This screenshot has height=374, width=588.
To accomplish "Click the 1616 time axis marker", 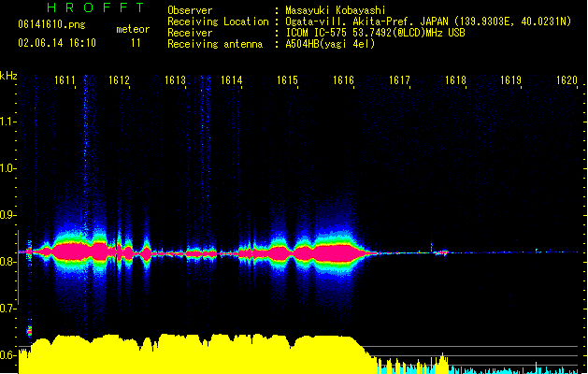I will point(343,79).
